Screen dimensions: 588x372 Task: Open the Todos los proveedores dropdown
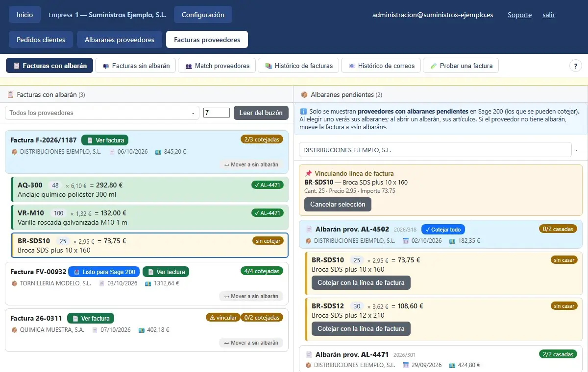[102, 113]
